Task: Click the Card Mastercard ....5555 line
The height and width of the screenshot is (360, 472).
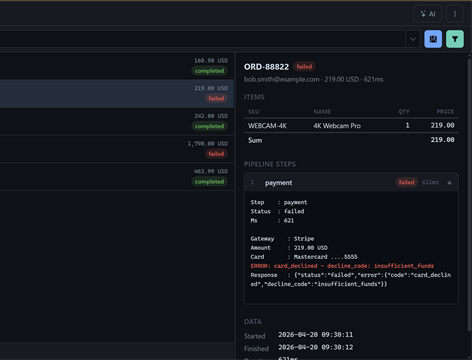Action: coord(304,257)
